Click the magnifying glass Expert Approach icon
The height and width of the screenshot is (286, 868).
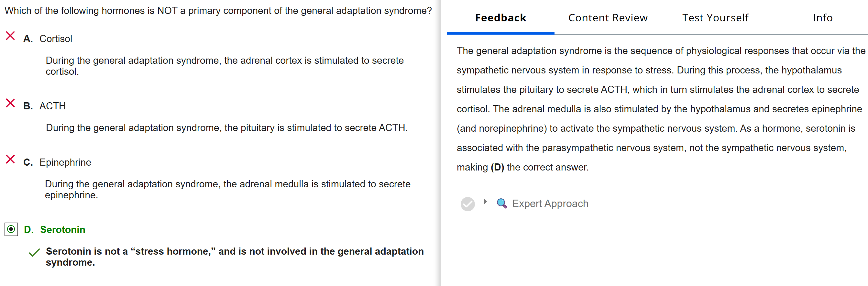tap(502, 203)
